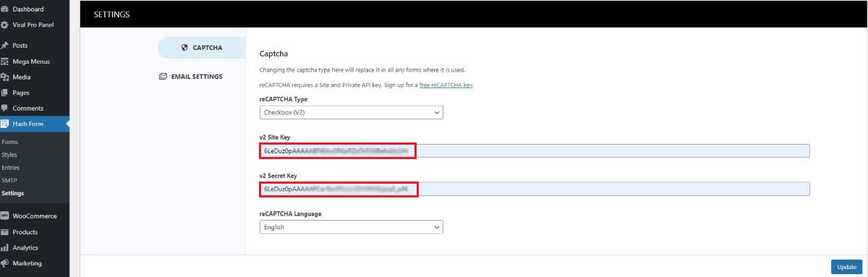The width and height of the screenshot is (868, 277).
Task: Click the v2 Site Key label
Action: pos(275,137)
